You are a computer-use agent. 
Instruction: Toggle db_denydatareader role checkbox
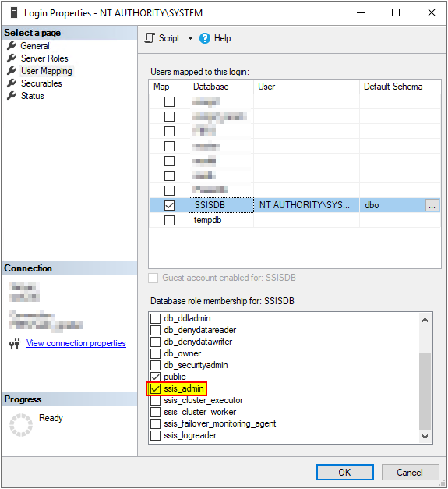tap(156, 330)
